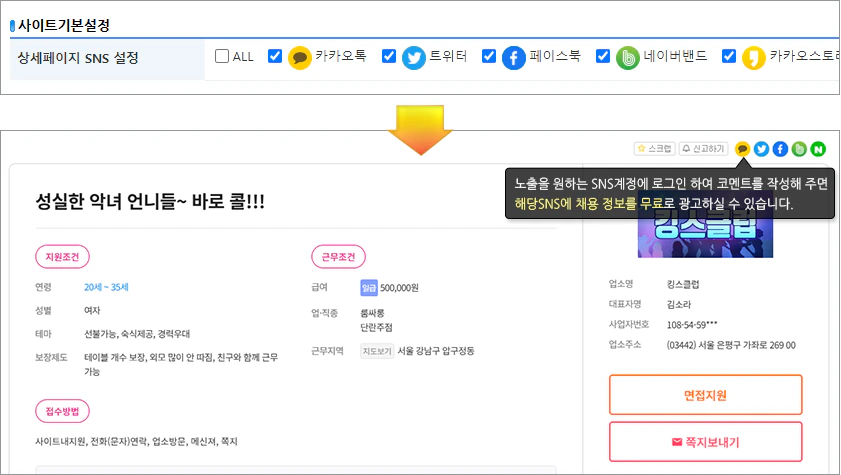841x475 pixels.
Task: Click the 단란주점 job type text
Action: click(377, 327)
